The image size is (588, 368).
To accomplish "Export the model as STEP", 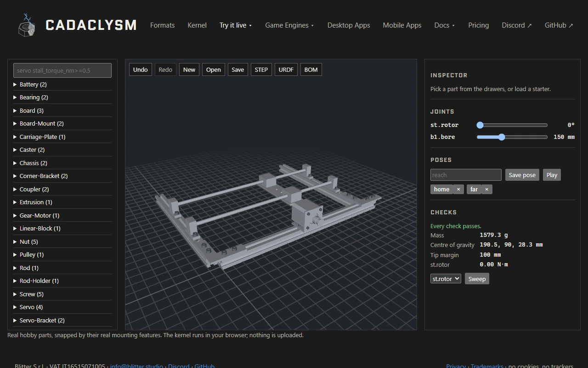I will pos(261,69).
